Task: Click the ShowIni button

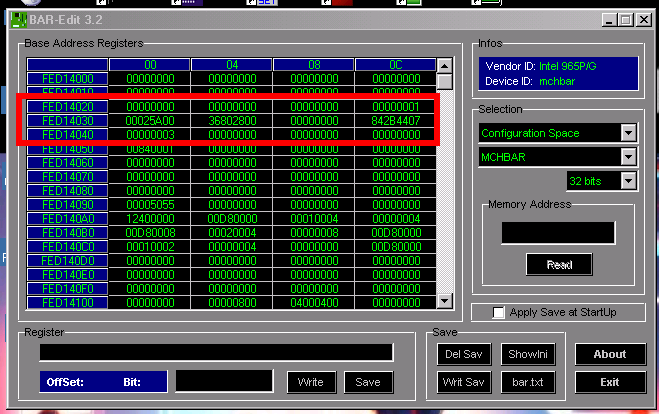Action: pyautogui.click(x=528, y=354)
